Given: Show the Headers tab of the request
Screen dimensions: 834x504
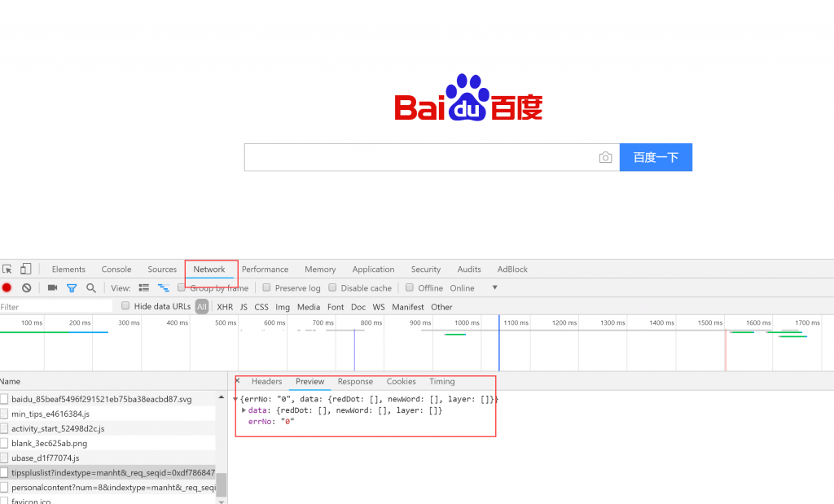Looking at the screenshot, I should tap(266, 381).
